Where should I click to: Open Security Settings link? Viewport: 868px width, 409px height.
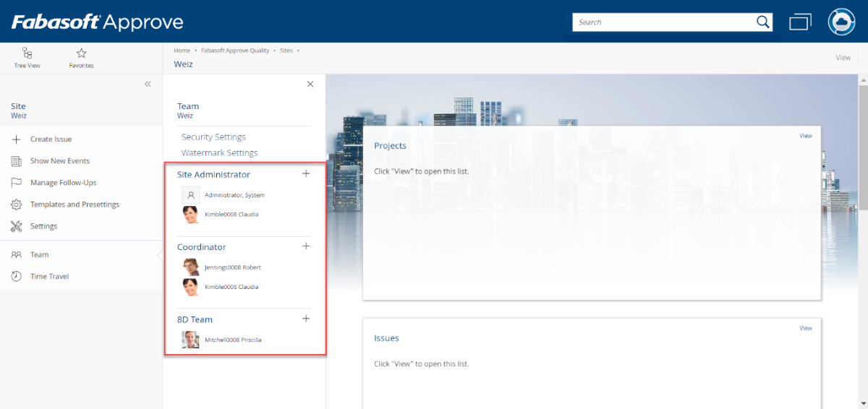coord(213,137)
